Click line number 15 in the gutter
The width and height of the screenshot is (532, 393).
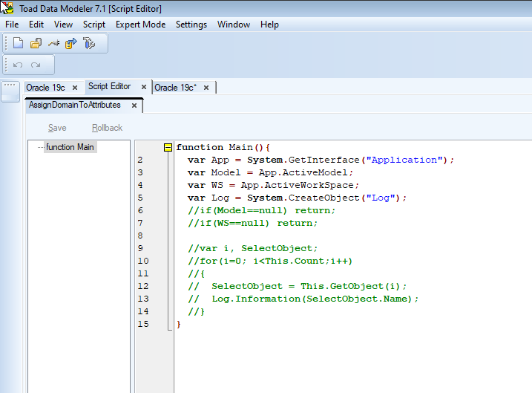[x=143, y=324]
